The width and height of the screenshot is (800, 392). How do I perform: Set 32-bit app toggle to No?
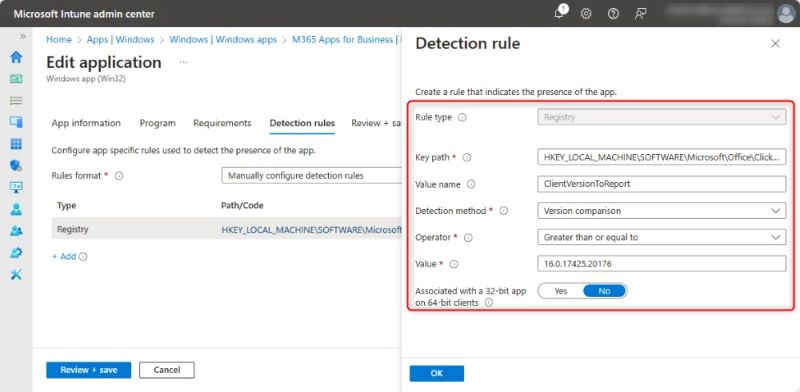pos(604,291)
